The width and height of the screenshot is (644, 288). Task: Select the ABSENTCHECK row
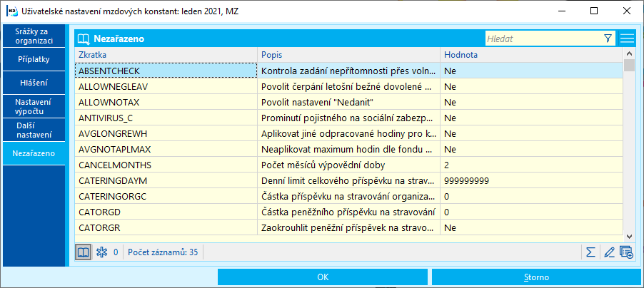(x=348, y=71)
